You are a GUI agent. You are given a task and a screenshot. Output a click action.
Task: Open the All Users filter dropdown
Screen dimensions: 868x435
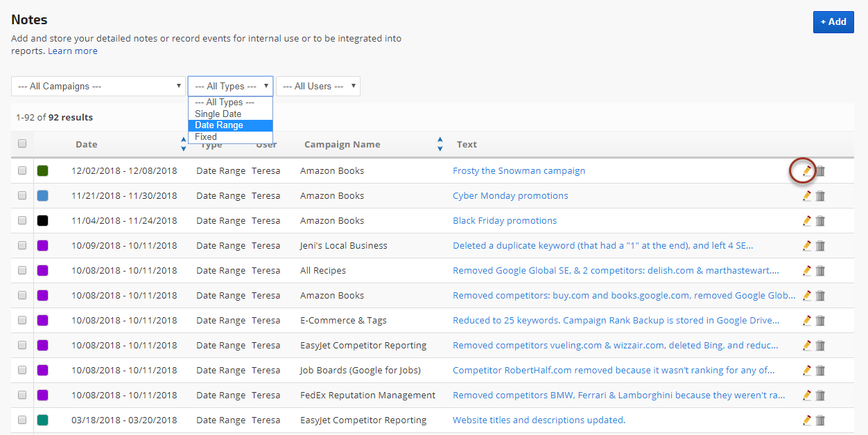[x=318, y=87]
